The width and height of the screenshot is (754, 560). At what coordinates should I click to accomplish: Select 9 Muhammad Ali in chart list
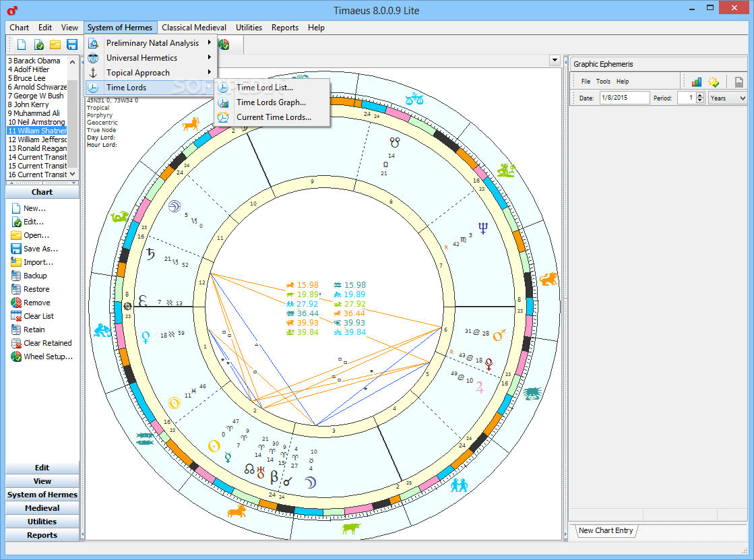click(37, 113)
